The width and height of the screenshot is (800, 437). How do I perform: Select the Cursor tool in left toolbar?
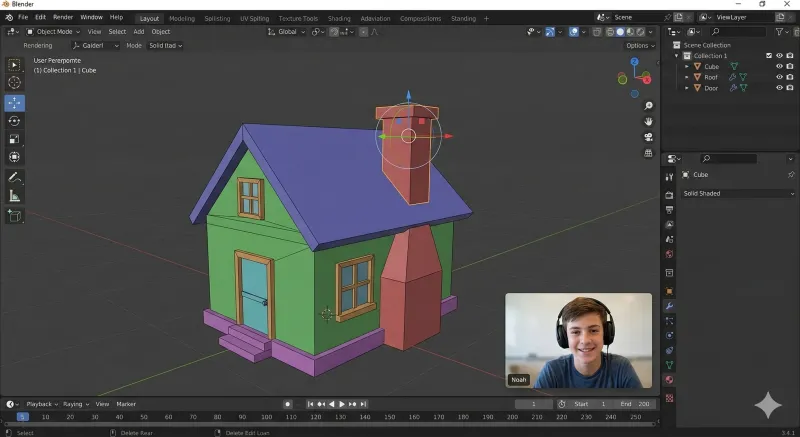click(x=15, y=83)
